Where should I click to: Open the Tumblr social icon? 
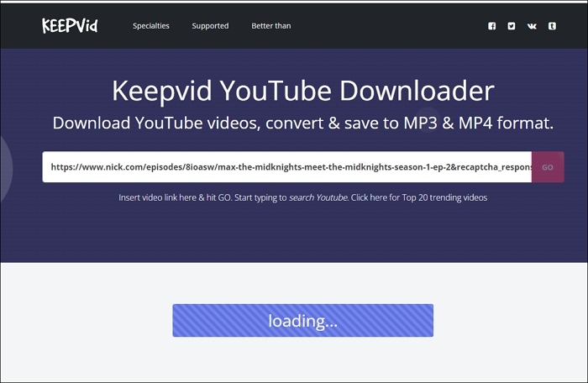click(x=552, y=26)
